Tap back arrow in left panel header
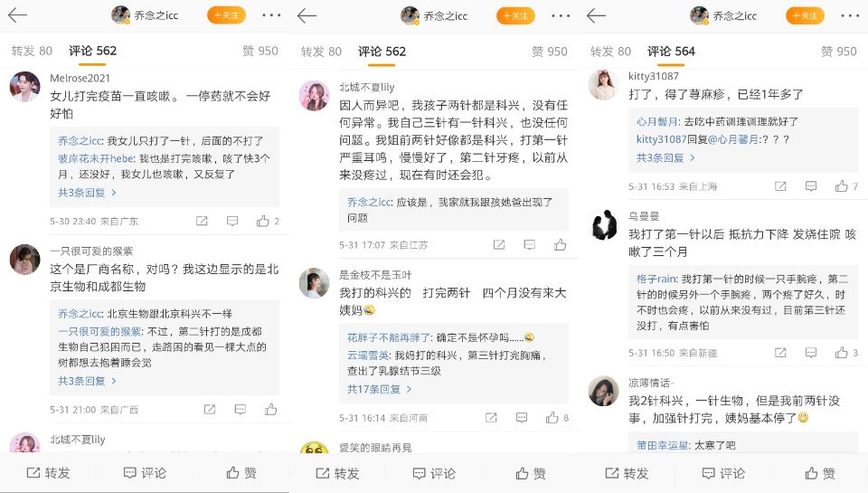 (x=17, y=15)
